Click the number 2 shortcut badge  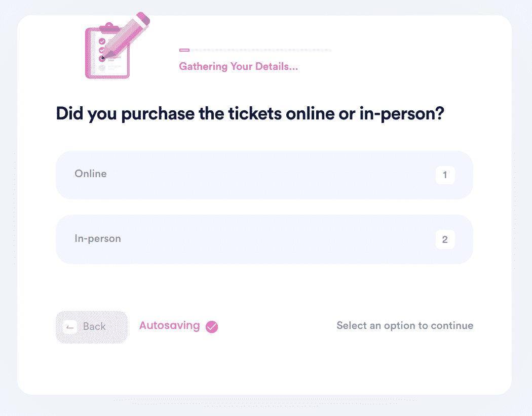[445, 239]
